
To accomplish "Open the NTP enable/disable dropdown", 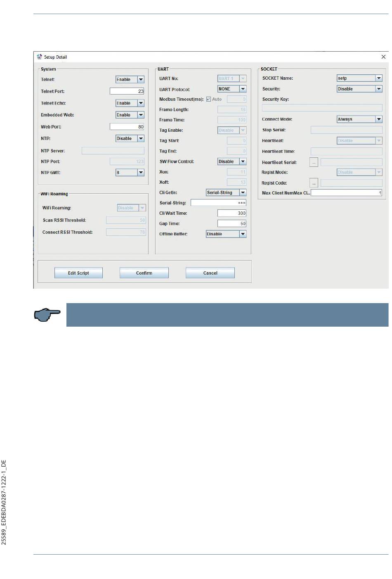I will pyautogui.click(x=130, y=138).
